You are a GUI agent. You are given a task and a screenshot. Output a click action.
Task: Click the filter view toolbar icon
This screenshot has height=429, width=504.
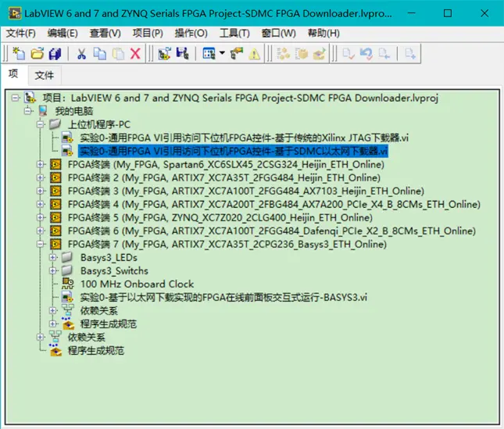(x=209, y=53)
